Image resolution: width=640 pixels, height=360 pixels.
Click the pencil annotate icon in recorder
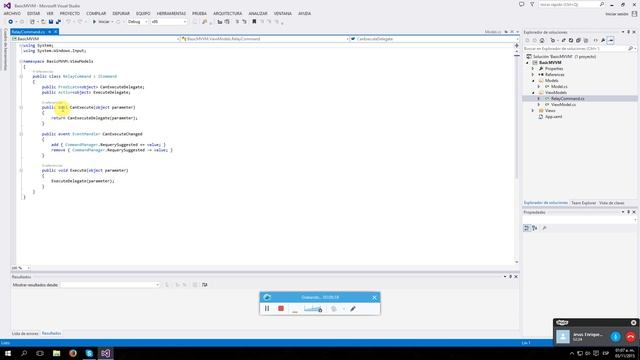[x=353, y=309]
